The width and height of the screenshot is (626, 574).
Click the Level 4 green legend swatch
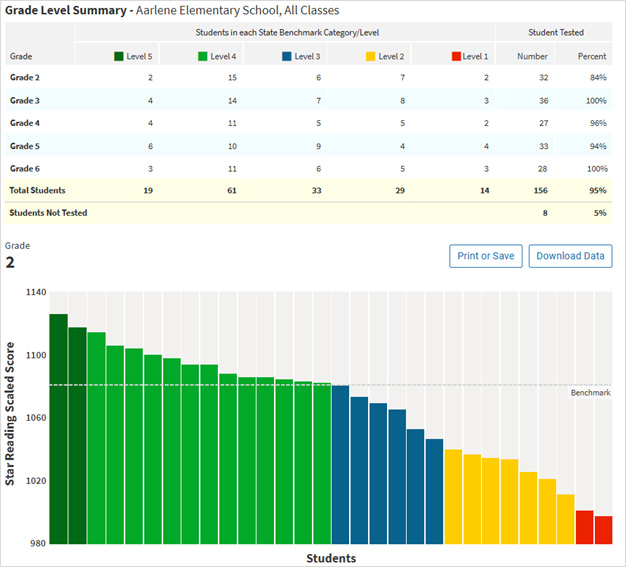204,57
